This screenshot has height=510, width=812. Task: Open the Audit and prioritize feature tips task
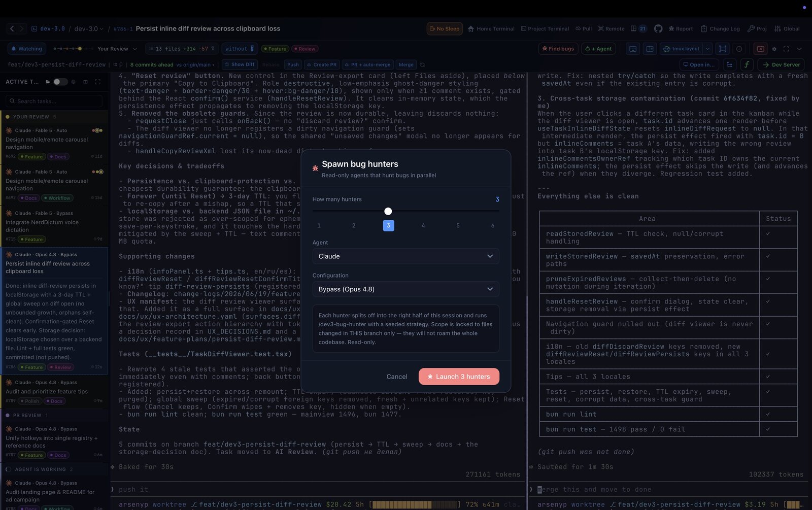click(x=54, y=391)
